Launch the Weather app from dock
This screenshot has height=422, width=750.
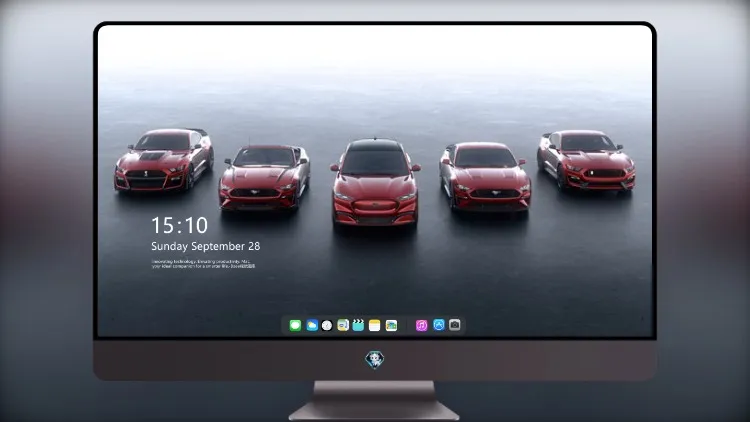pos(312,325)
